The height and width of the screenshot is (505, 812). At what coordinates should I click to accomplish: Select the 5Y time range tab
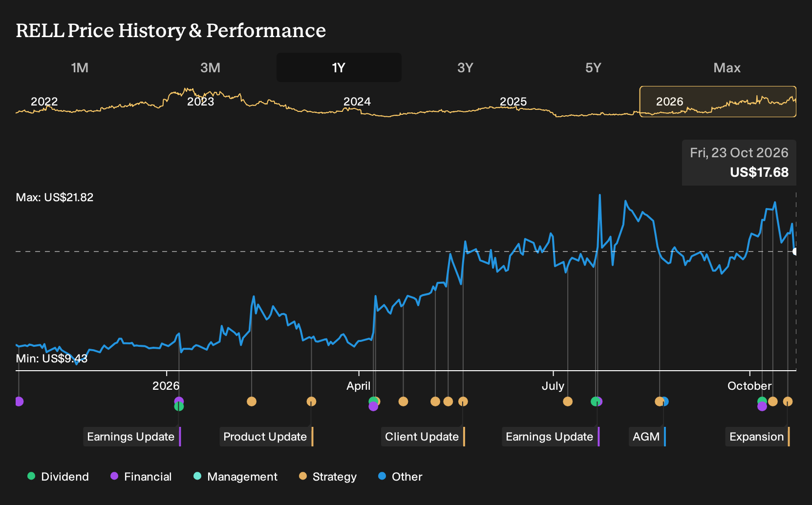[593, 67]
